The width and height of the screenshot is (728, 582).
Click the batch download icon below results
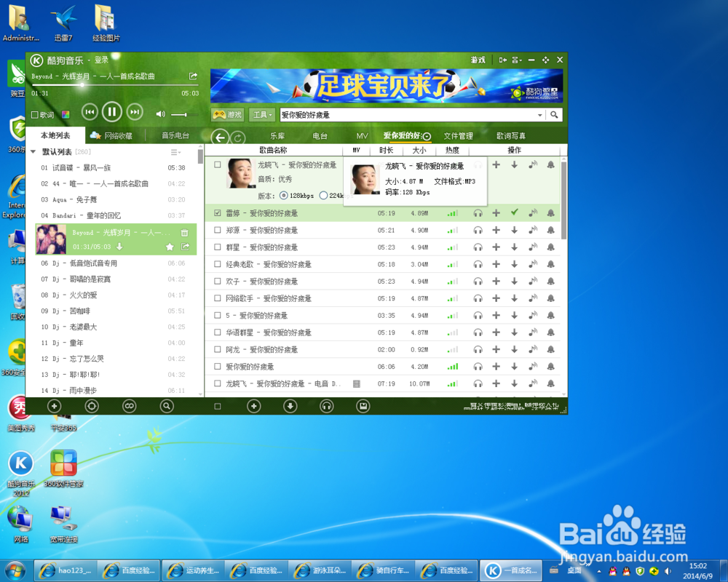tap(290, 406)
